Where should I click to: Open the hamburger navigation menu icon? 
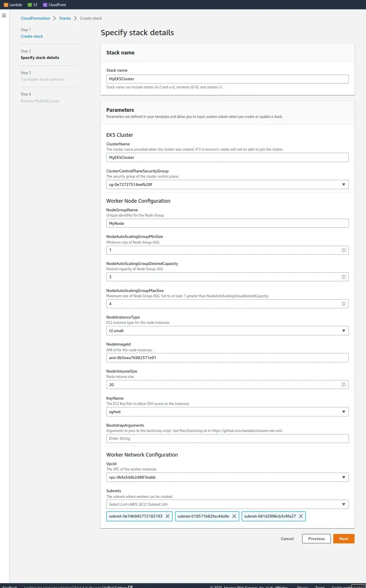point(4,16)
